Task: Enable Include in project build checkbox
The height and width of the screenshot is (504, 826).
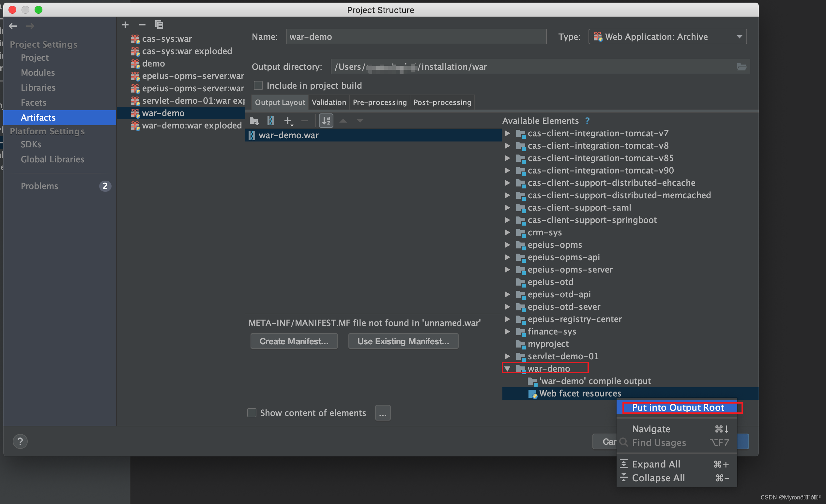Action: tap(258, 85)
